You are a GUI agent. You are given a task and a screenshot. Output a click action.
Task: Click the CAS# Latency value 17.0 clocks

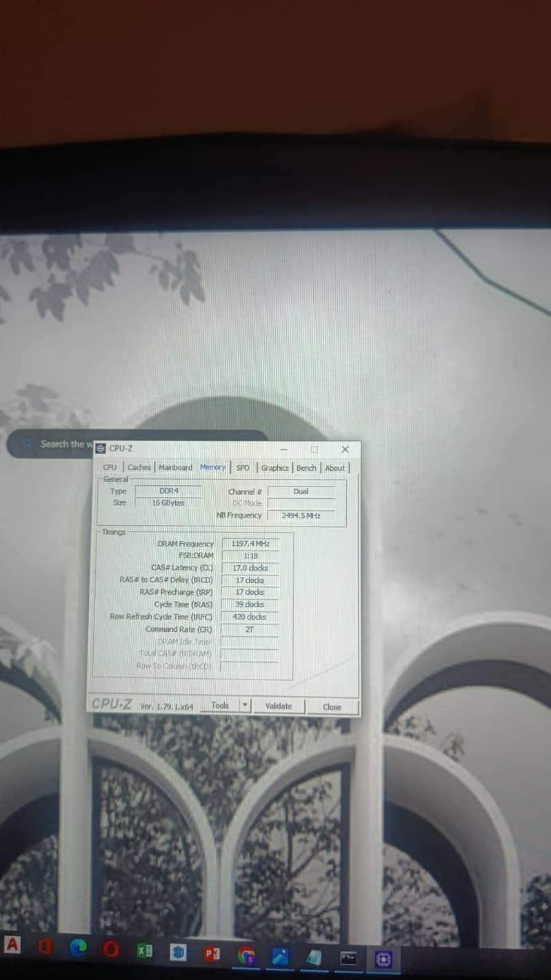coord(250,568)
